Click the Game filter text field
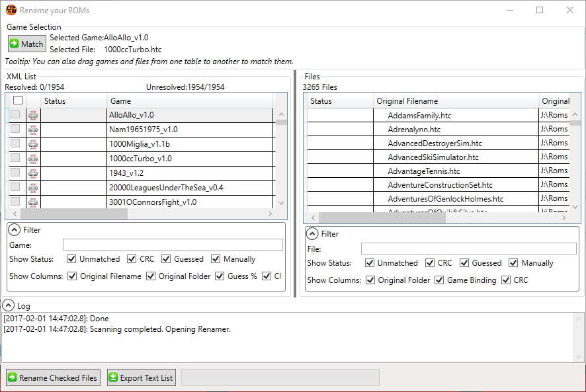The height and width of the screenshot is (392, 586). pyautogui.click(x=173, y=245)
